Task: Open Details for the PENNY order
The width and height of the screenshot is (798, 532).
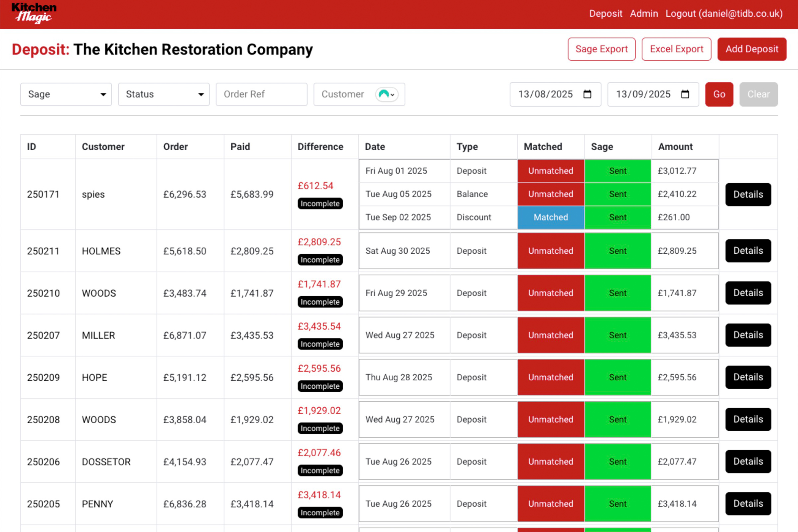Action: 748,503
